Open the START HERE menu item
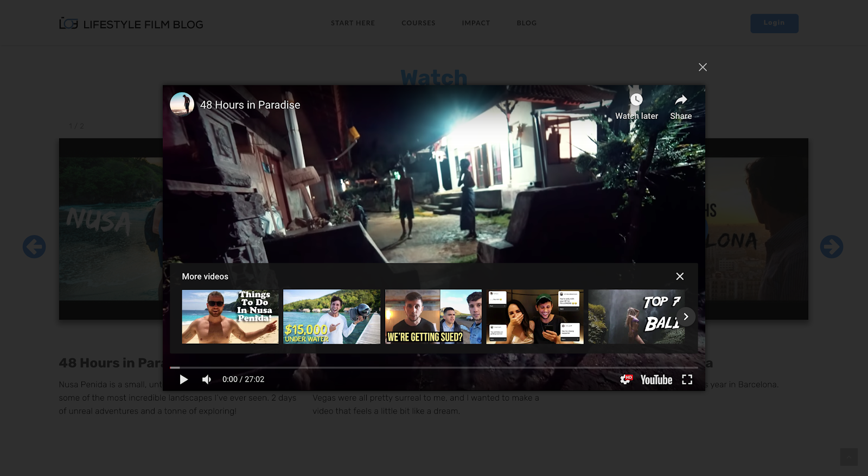 click(353, 23)
